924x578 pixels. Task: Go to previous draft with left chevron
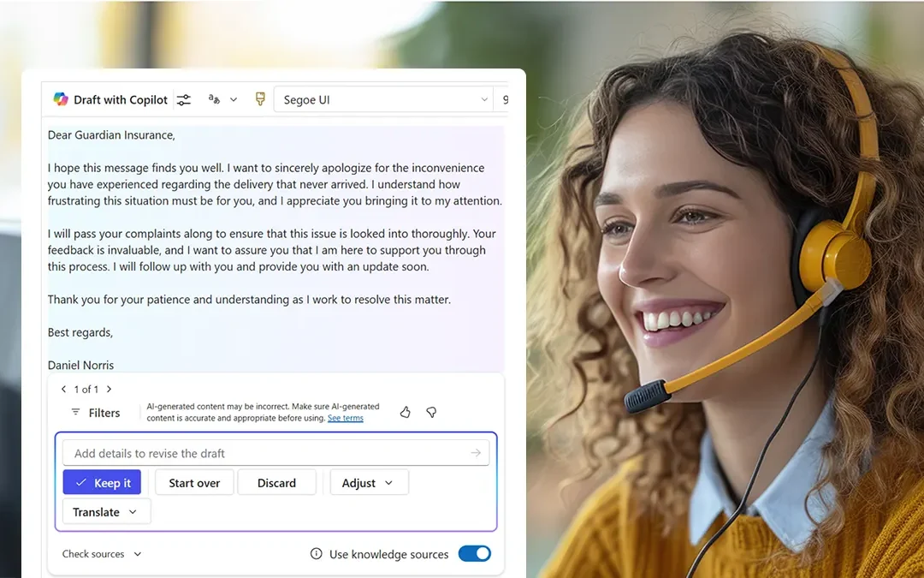pos(63,390)
